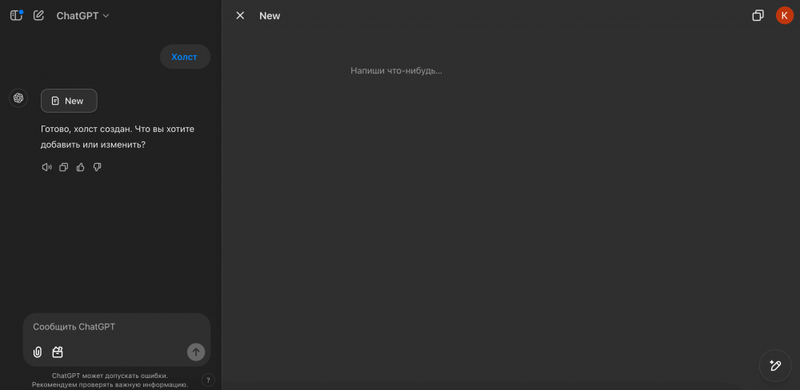Open the sidebar panel toggle icon

pyautogui.click(x=16, y=16)
